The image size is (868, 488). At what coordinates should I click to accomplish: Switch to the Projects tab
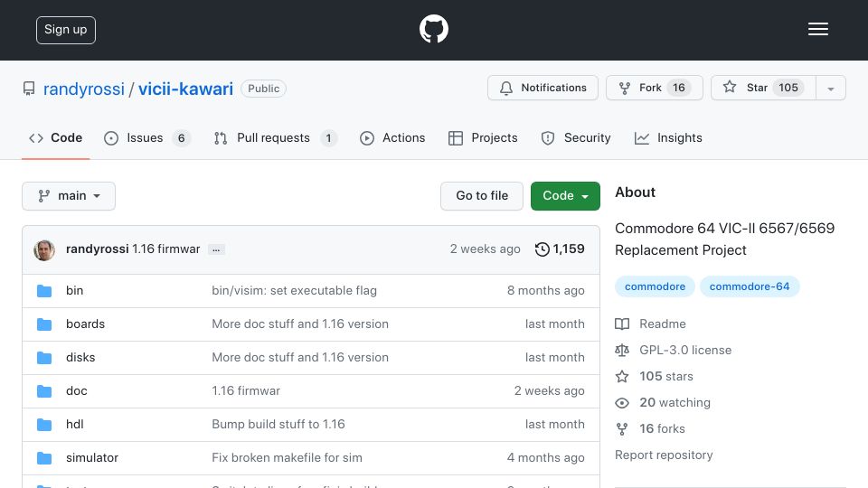483,137
